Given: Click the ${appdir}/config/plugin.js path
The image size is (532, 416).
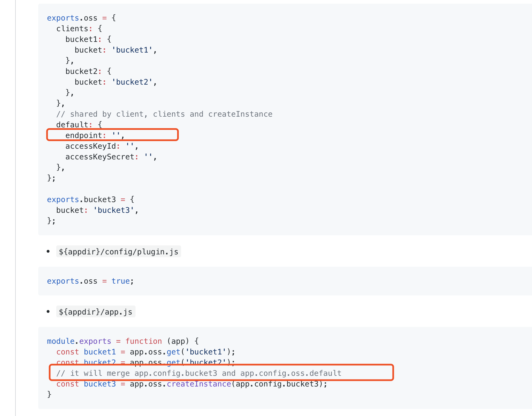Looking at the screenshot, I should [x=119, y=252].
